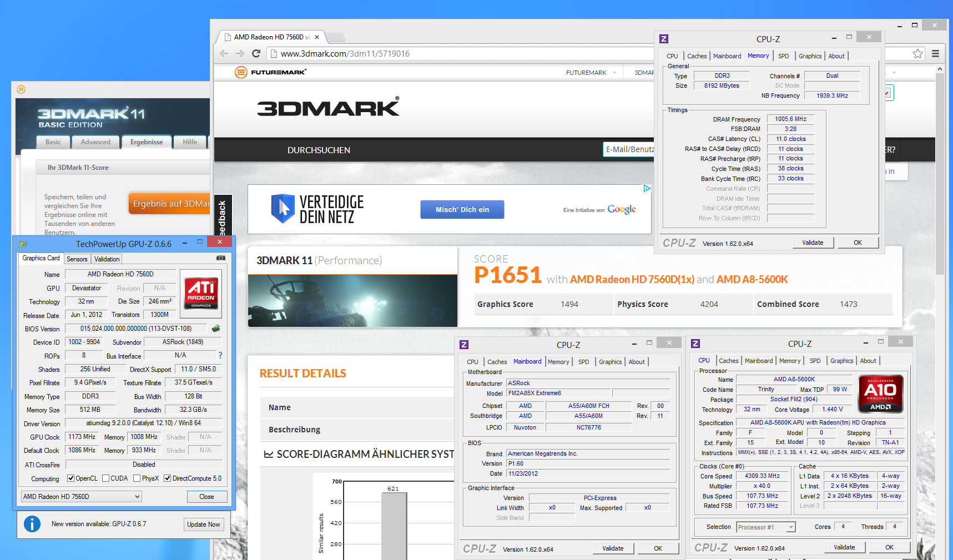Open the Chrome hamburger menu
Viewport: 953px width, 560px height.
[935, 54]
